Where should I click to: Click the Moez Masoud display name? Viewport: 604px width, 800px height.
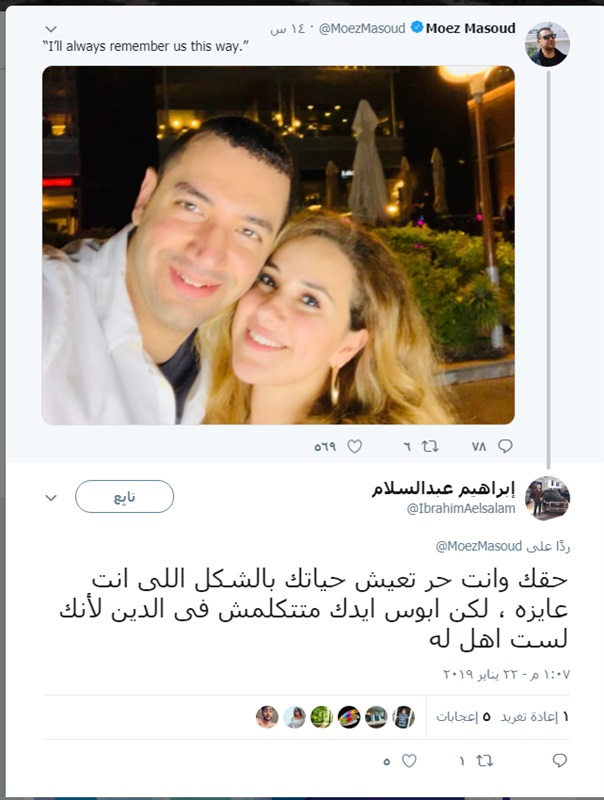click(x=470, y=28)
